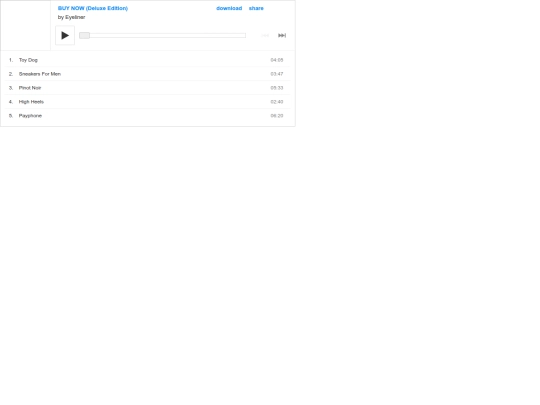
Task: Click the Payphone duration 06:20
Action: (x=277, y=116)
